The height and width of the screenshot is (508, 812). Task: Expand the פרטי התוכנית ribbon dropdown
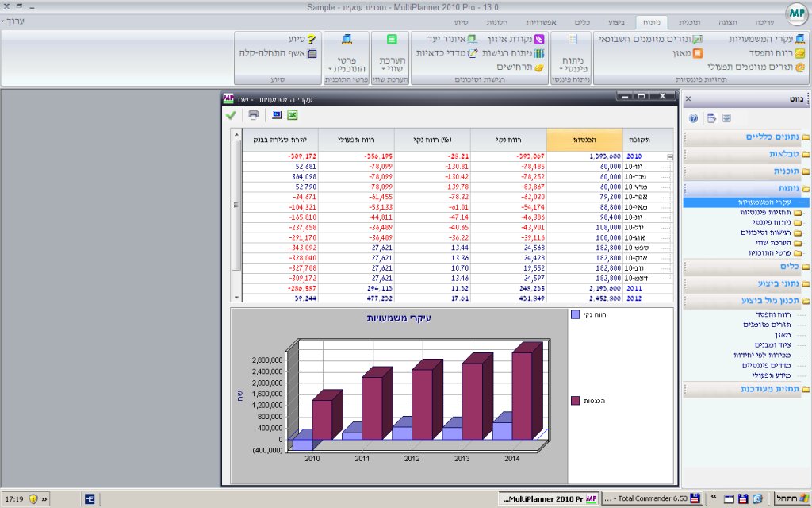pos(347,63)
